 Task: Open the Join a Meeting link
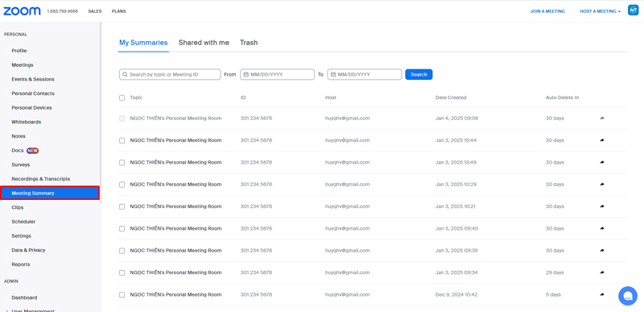[547, 11]
